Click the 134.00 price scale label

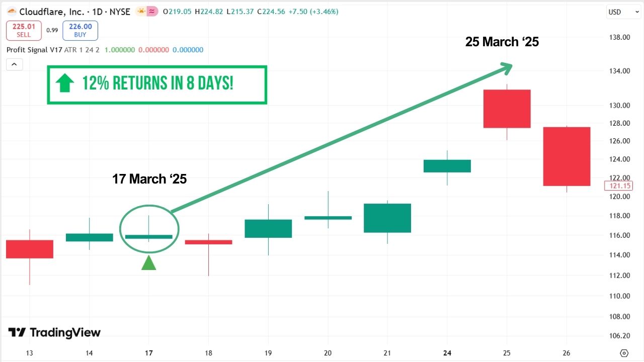tap(619, 71)
